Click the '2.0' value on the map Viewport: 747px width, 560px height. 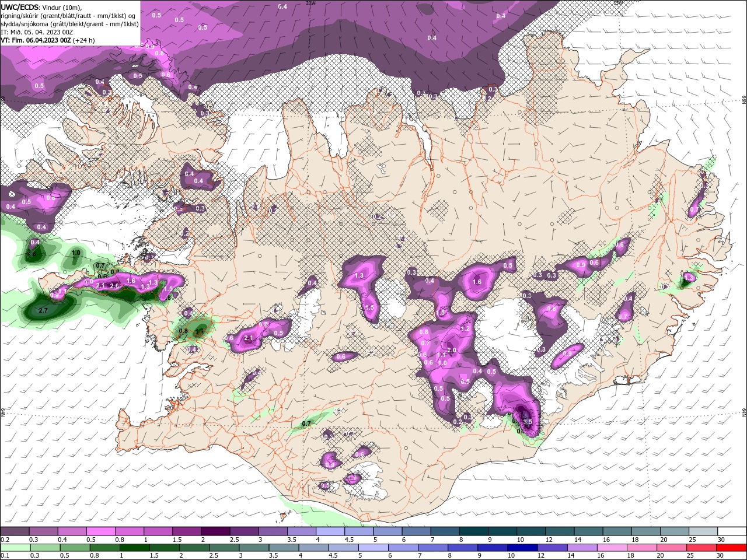click(451, 350)
